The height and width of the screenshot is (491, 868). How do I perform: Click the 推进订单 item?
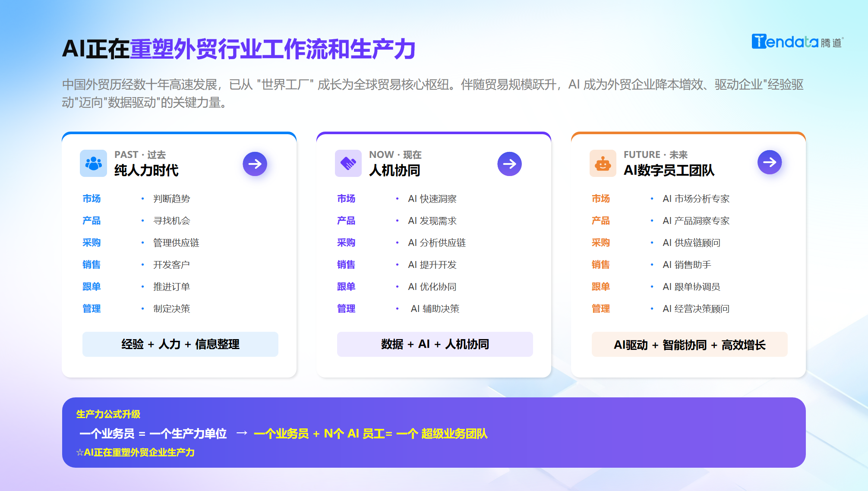pos(172,286)
